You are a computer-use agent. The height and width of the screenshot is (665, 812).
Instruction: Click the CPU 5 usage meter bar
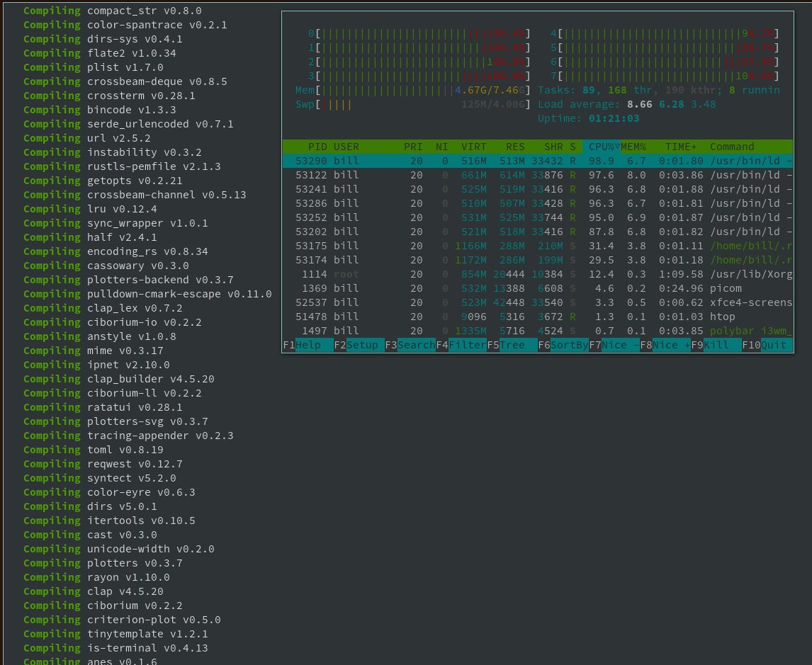(665, 47)
